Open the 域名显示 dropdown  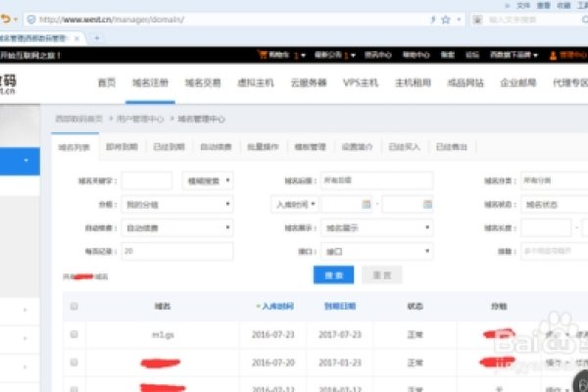(377, 227)
